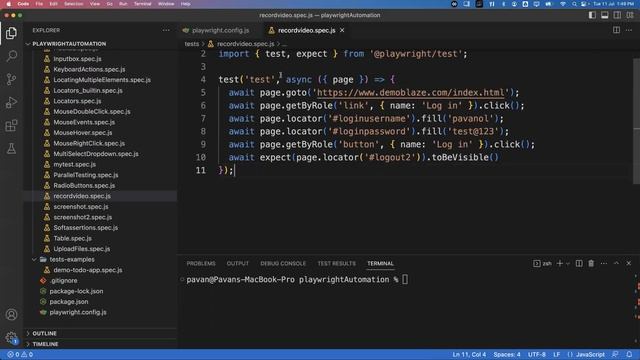The height and width of the screenshot is (360, 640).
Task: Expand the TIMELINE section
Action: coord(45,344)
